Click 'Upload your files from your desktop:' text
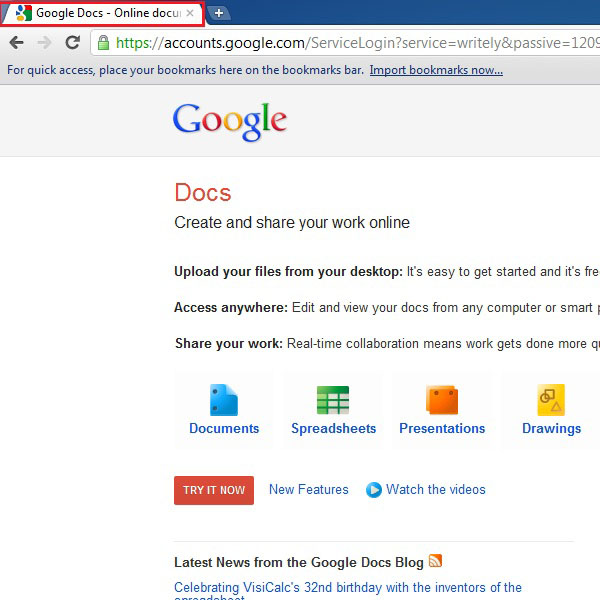This screenshot has width=600, height=600. click(288, 271)
